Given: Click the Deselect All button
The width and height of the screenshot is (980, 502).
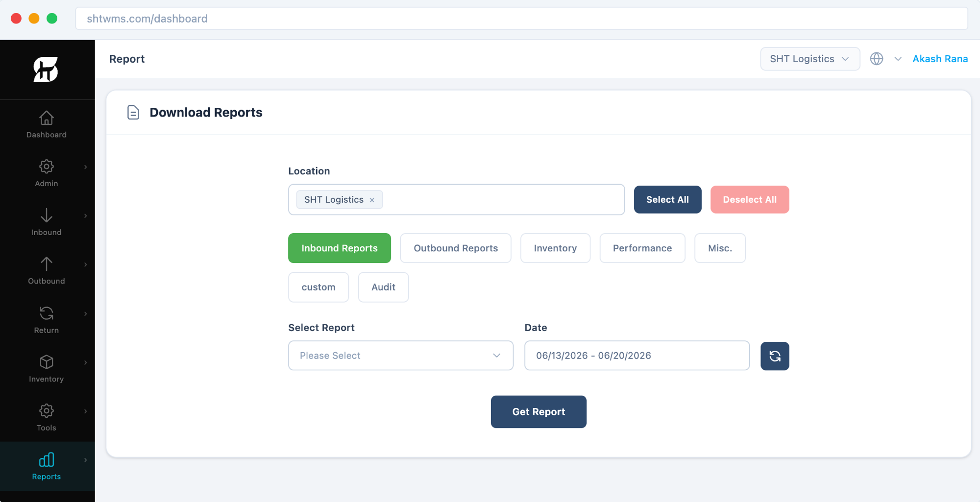Looking at the screenshot, I should [750, 199].
